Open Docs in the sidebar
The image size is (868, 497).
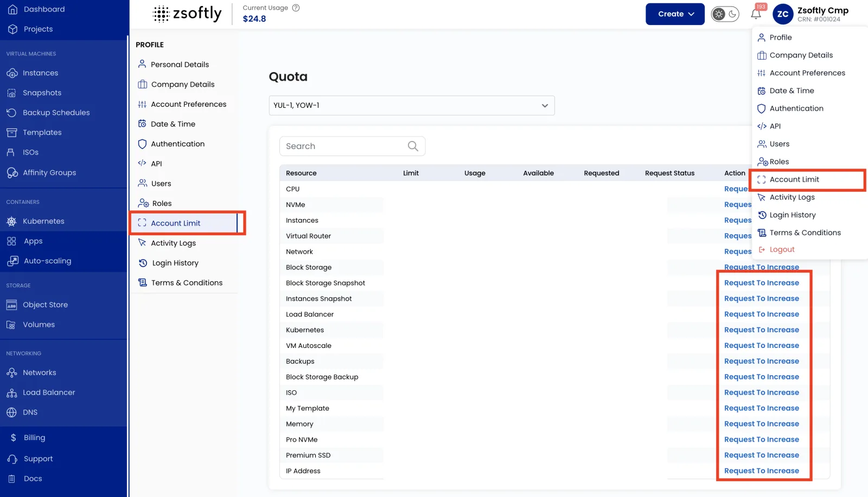point(25,479)
